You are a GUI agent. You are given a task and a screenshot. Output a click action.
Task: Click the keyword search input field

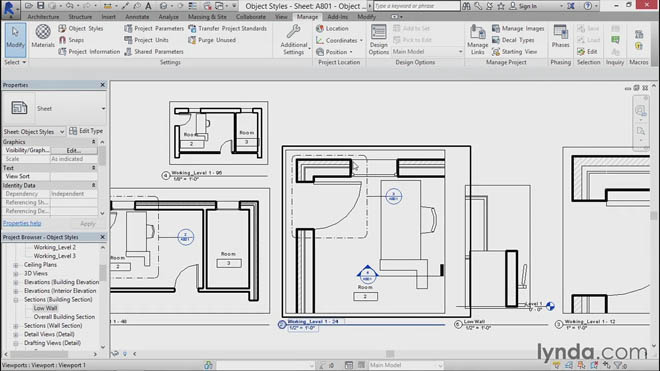[417, 6]
